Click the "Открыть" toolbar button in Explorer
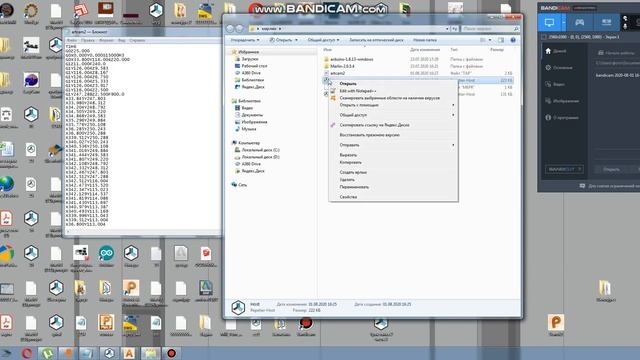 [284, 40]
